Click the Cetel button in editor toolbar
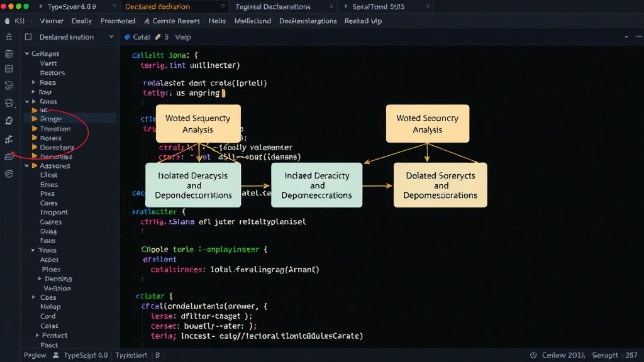This screenshot has height=362, width=644. (x=142, y=37)
